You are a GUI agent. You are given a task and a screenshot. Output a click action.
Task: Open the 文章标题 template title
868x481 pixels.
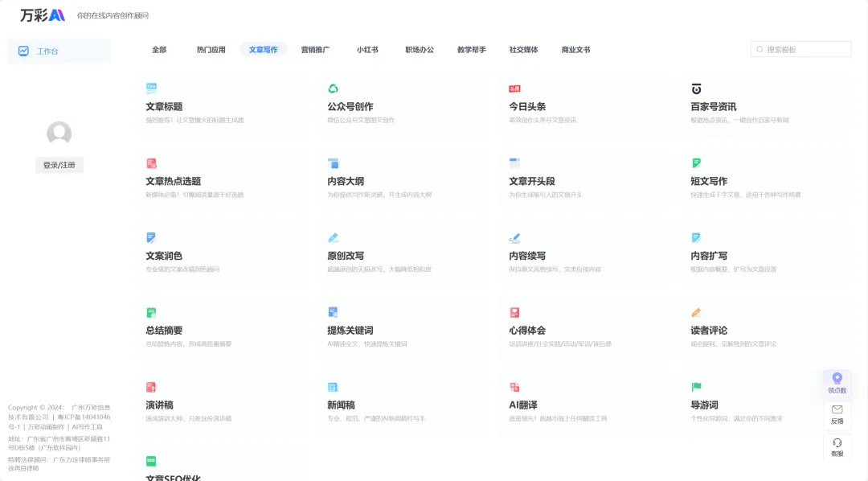164,106
